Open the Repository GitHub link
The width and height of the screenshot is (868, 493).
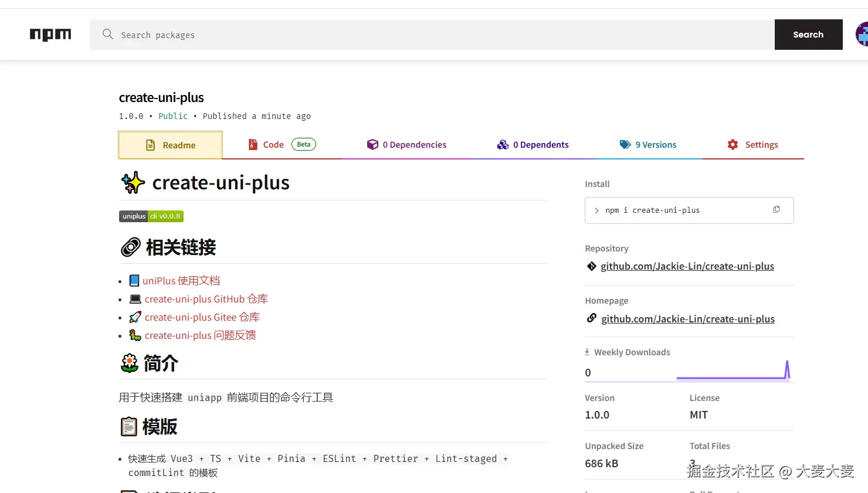coord(687,266)
